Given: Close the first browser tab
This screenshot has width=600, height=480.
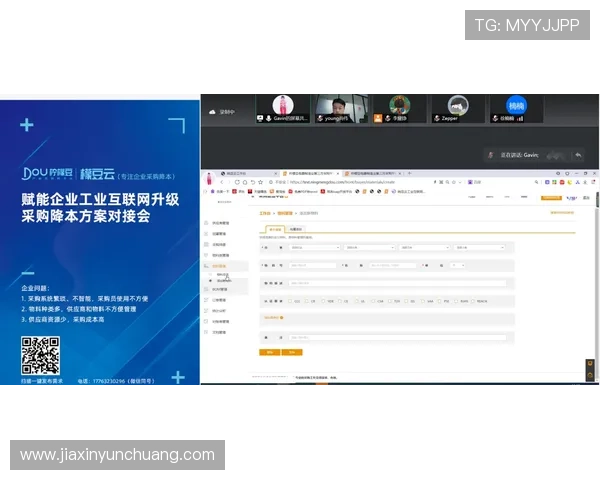Looking at the screenshot, I should (276, 174).
